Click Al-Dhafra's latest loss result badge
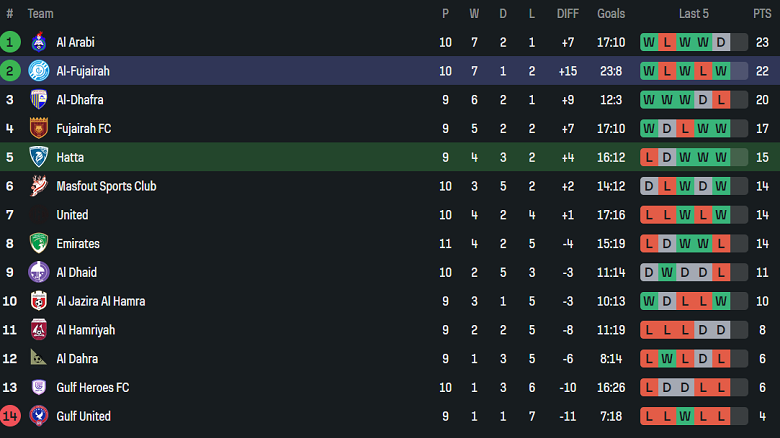Viewport: 780px width, 438px height. click(720, 100)
